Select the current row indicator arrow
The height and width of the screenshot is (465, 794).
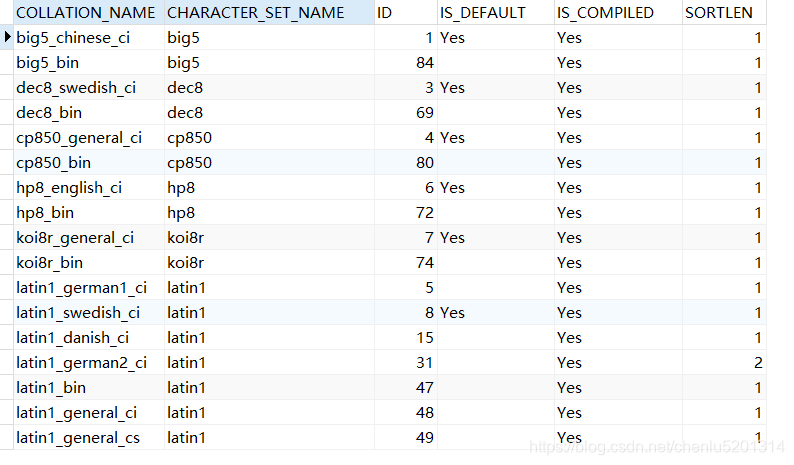coord(7,37)
